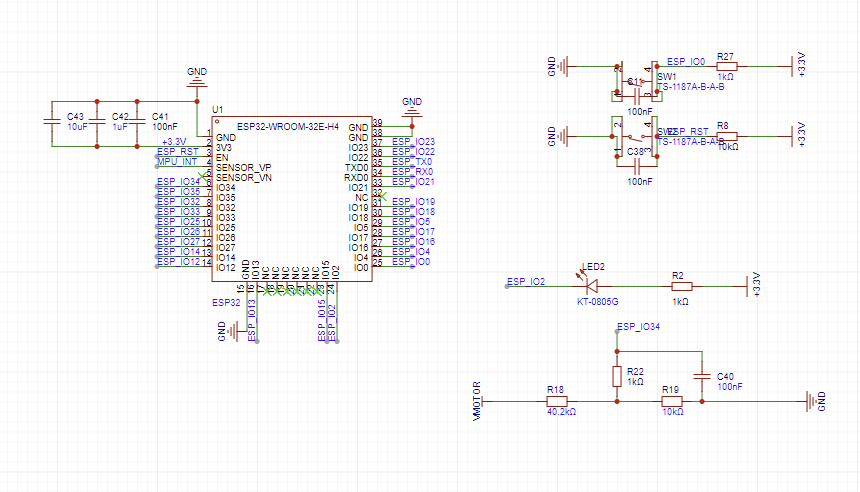Click the TS-1187A-B-A-B label of SW1
The image size is (860, 492).
(x=691, y=87)
